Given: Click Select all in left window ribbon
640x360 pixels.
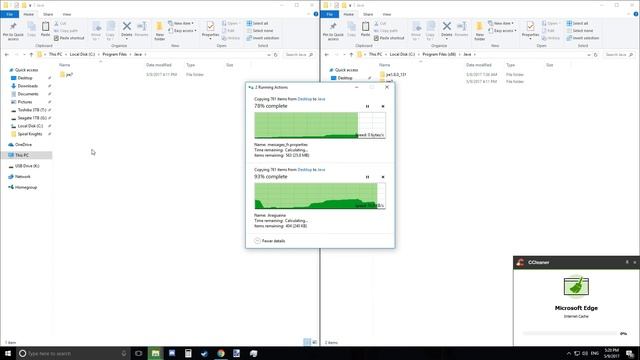Looking at the screenshot, I should tap(258, 23).
